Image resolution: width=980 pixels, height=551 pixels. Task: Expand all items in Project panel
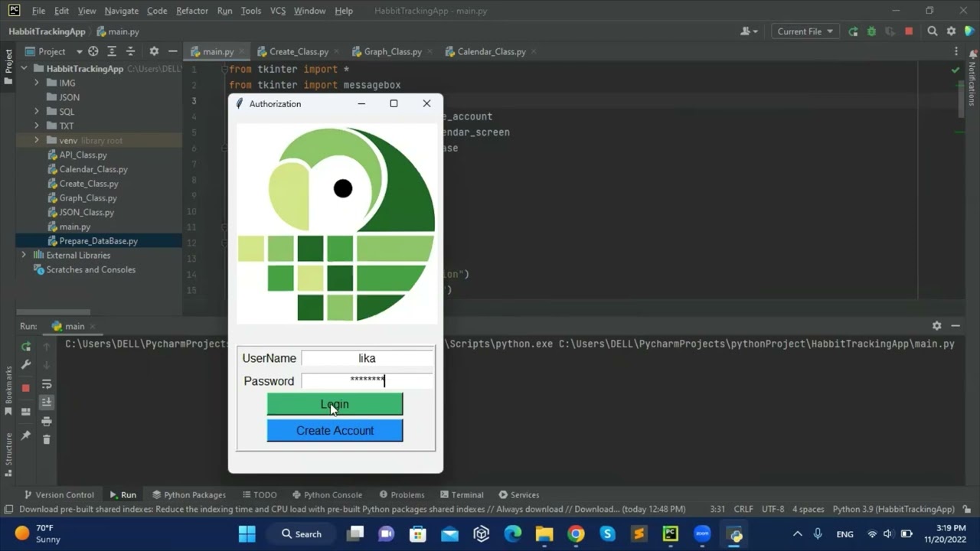click(112, 51)
